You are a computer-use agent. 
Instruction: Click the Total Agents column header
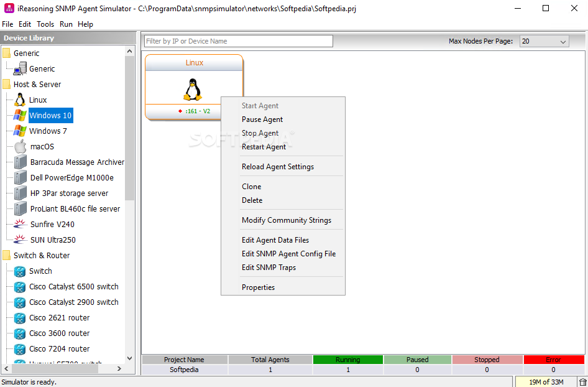tap(270, 360)
